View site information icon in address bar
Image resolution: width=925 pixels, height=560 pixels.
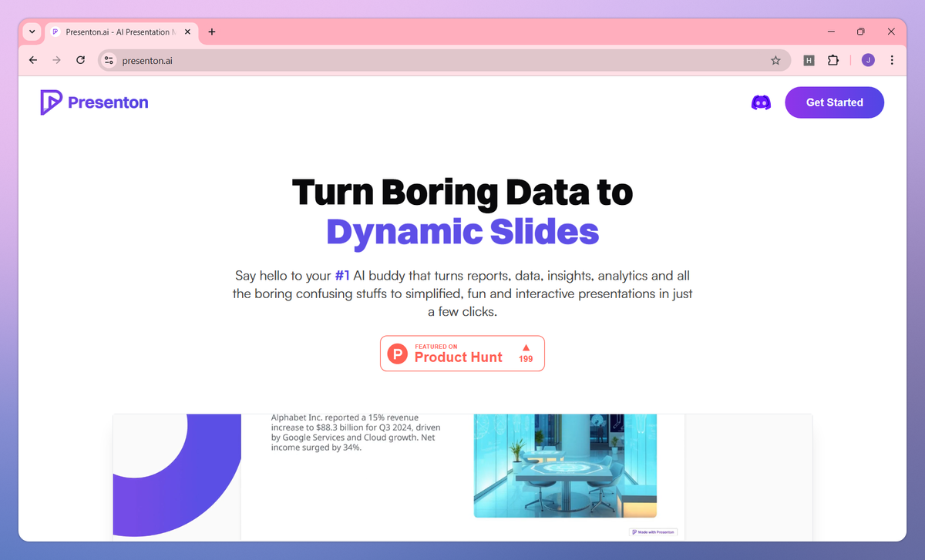109,60
